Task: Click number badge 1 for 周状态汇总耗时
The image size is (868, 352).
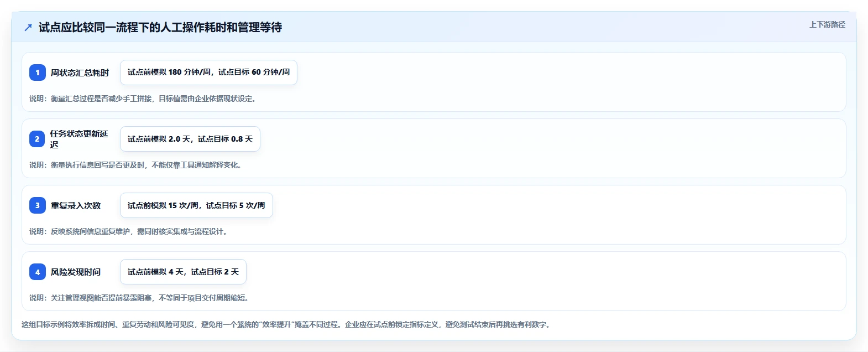Action: (x=38, y=73)
